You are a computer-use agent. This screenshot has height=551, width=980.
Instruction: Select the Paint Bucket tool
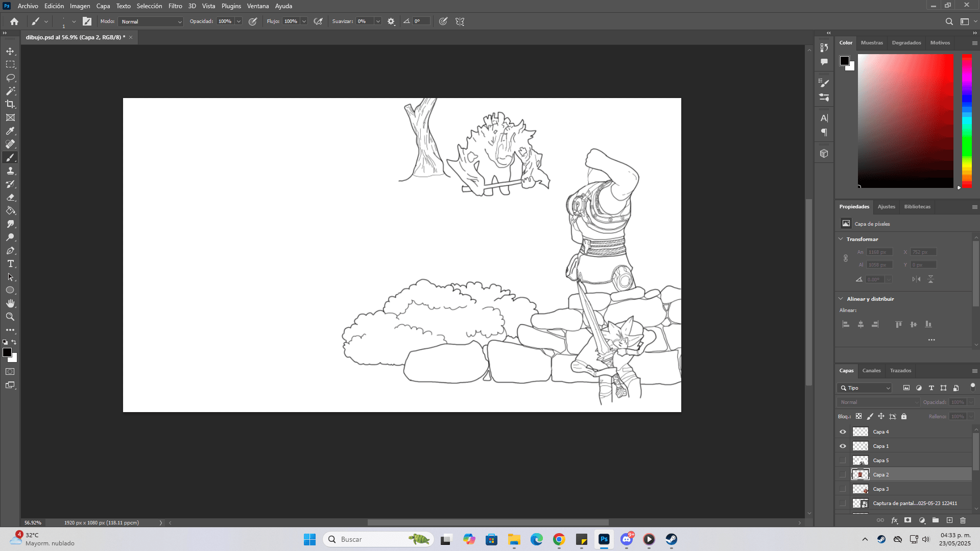(x=10, y=210)
